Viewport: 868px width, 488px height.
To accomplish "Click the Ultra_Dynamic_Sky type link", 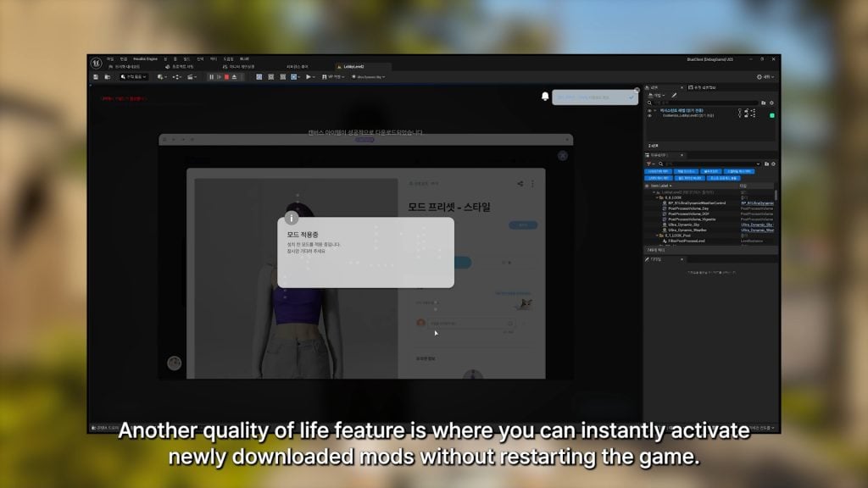I will (755, 225).
